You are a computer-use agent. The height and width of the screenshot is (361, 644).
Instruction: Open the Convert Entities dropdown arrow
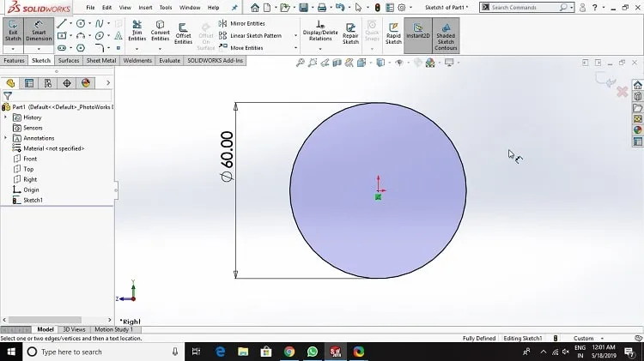pos(160,49)
